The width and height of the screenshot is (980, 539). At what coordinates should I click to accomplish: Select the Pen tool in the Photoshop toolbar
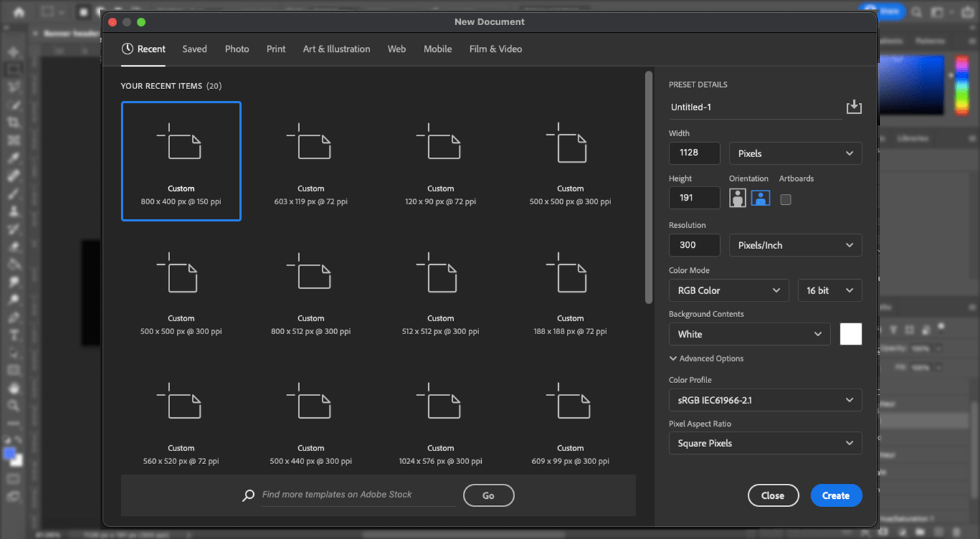pyautogui.click(x=14, y=317)
